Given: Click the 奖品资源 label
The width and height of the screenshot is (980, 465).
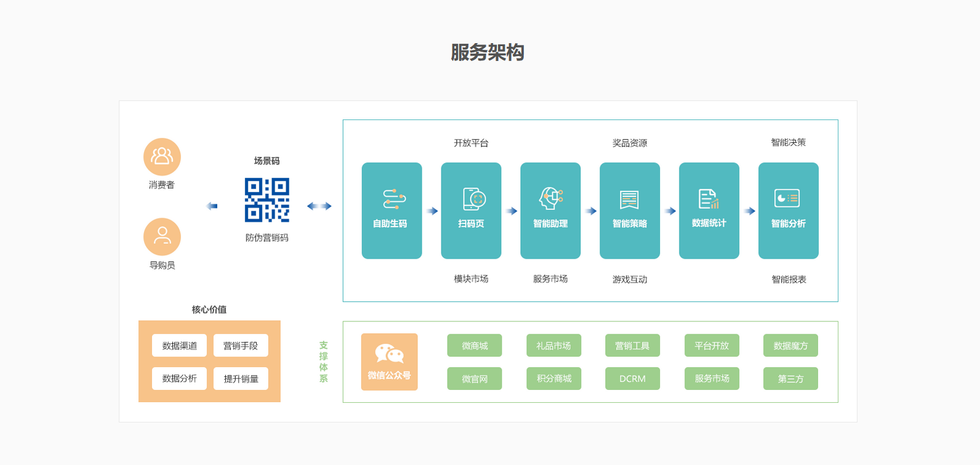Looking at the screenshot, I should point(630,143).
